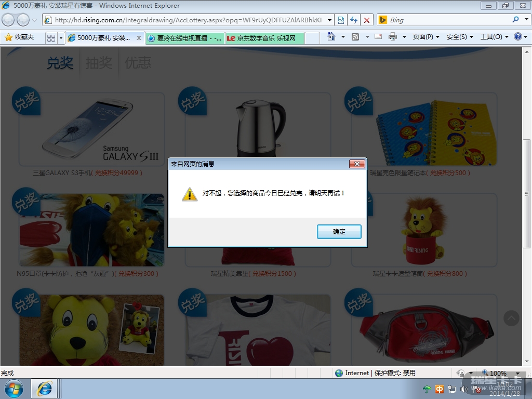Click 兑奖 badge on lion plush card
532x399 pixels.
tap(26, 302)
